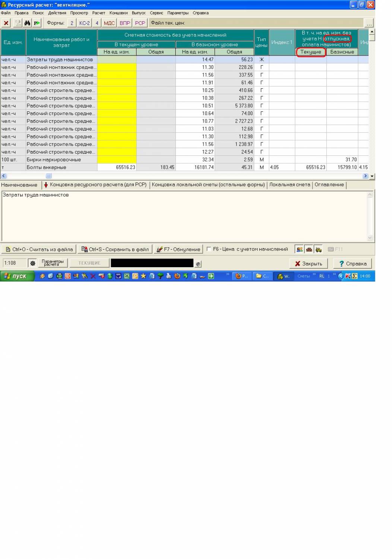Switch to the Оглавление tab
The image size is (392, 559).
pyautogui.click(x=329, y=185)
